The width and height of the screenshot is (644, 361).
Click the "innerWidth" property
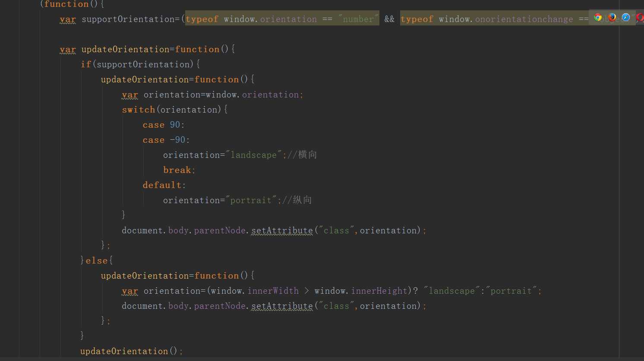(x=273, y=291)
